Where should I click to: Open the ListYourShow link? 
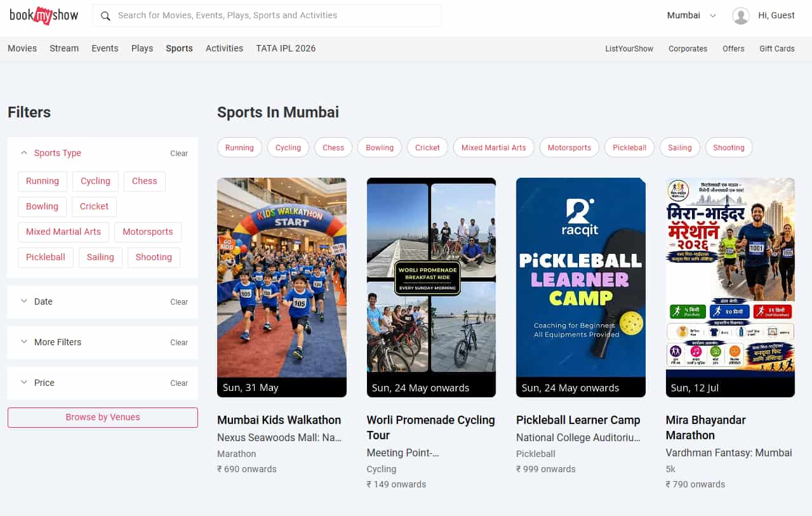click(629, 49)
